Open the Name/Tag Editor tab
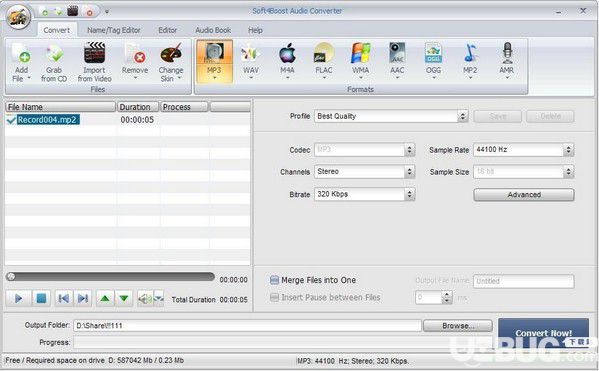The height and width of the screenshot is (371, 599). (x=113, y=30)
